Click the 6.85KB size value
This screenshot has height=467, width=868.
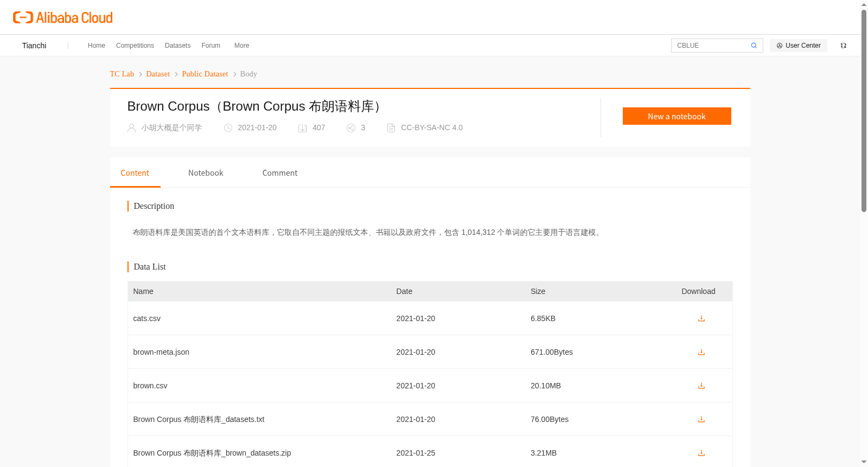(x=543, y=318)
